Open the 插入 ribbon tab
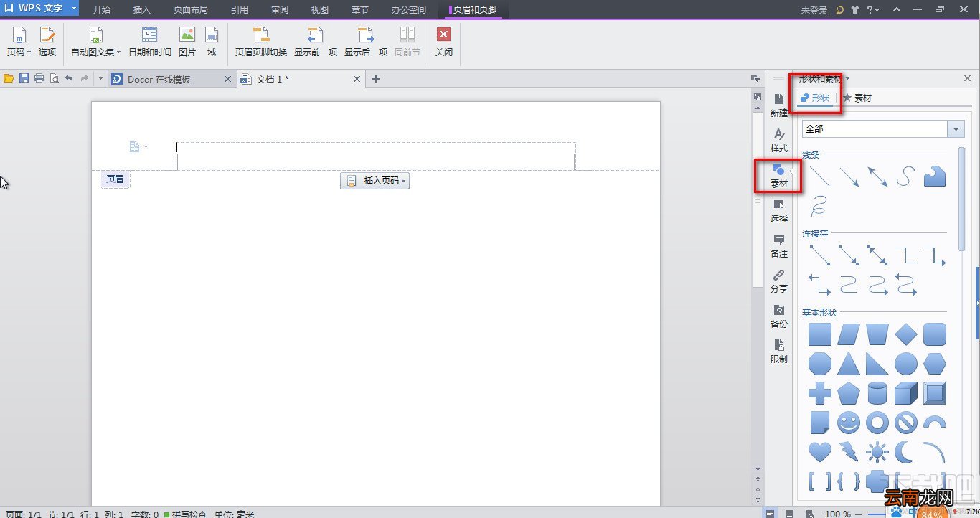The width and height of the screenshot is (980, 518). [142, 10]
